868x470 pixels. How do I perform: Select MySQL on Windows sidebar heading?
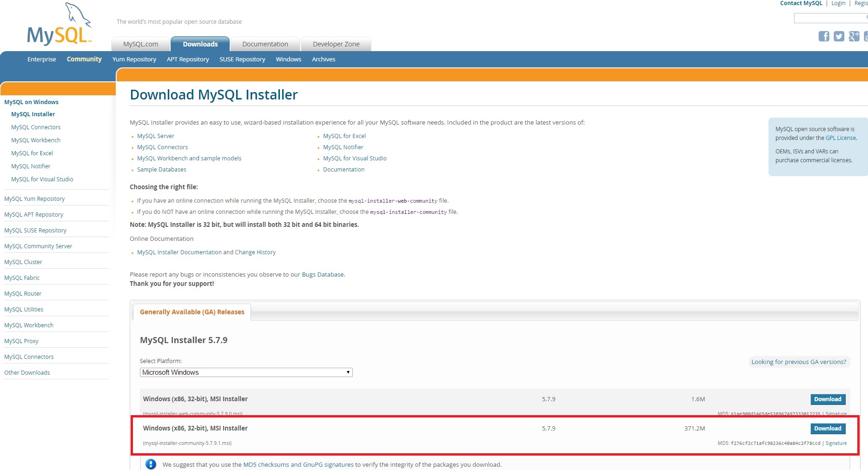(31, 102)
